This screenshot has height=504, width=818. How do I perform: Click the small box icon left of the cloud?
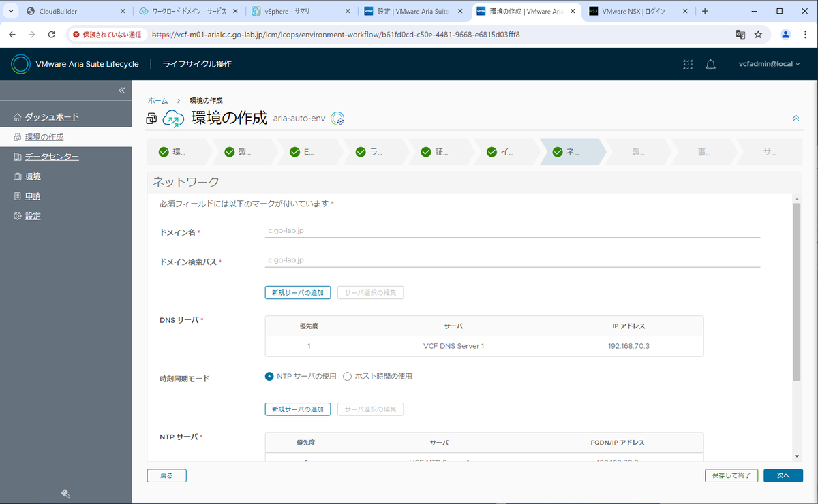click(x=151, y=119)
